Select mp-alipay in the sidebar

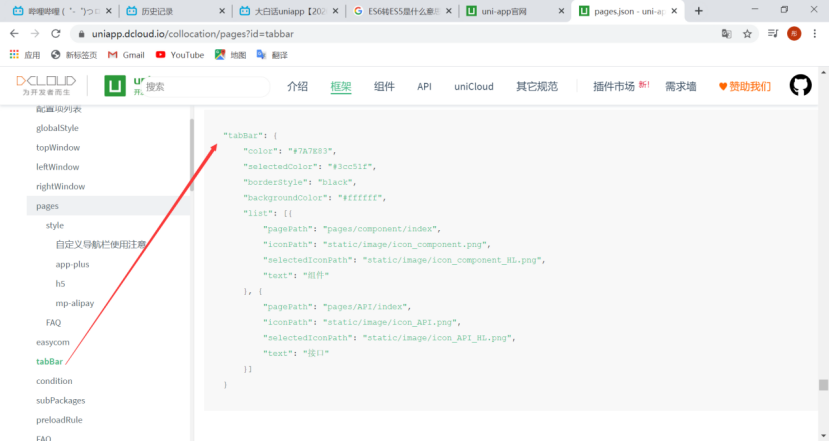(x=75, y=303)
